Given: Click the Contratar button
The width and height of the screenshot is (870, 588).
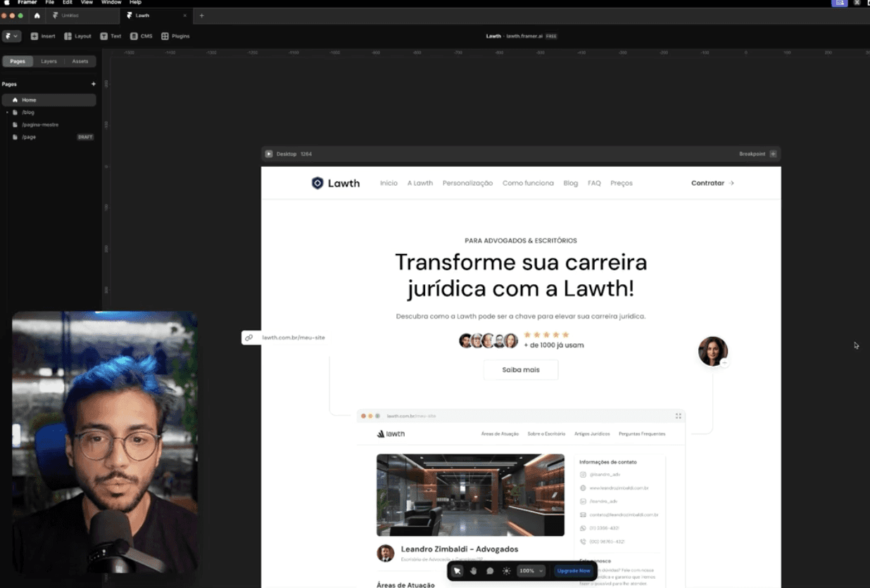Looking at the screenshot, I should 712,183.
